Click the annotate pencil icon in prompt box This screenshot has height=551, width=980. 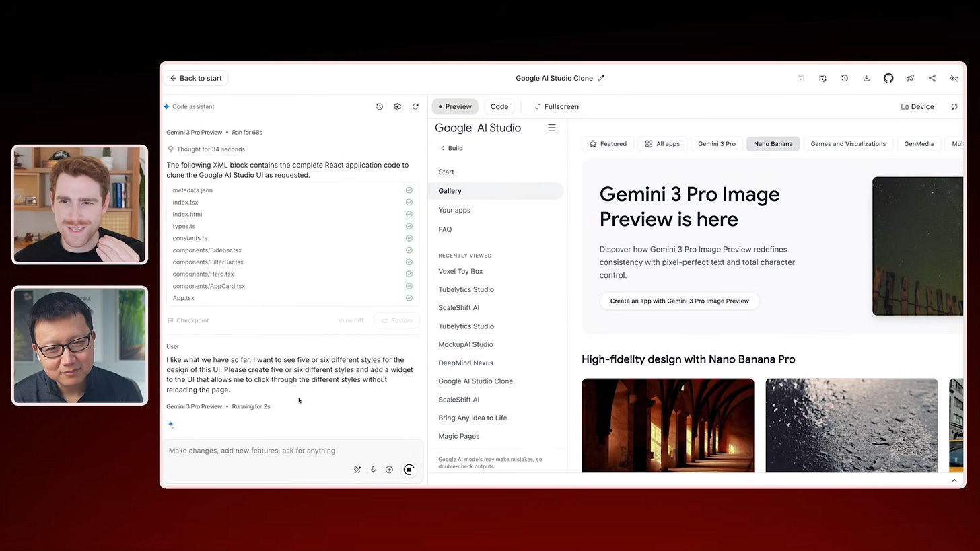click(x=357, y=470)
